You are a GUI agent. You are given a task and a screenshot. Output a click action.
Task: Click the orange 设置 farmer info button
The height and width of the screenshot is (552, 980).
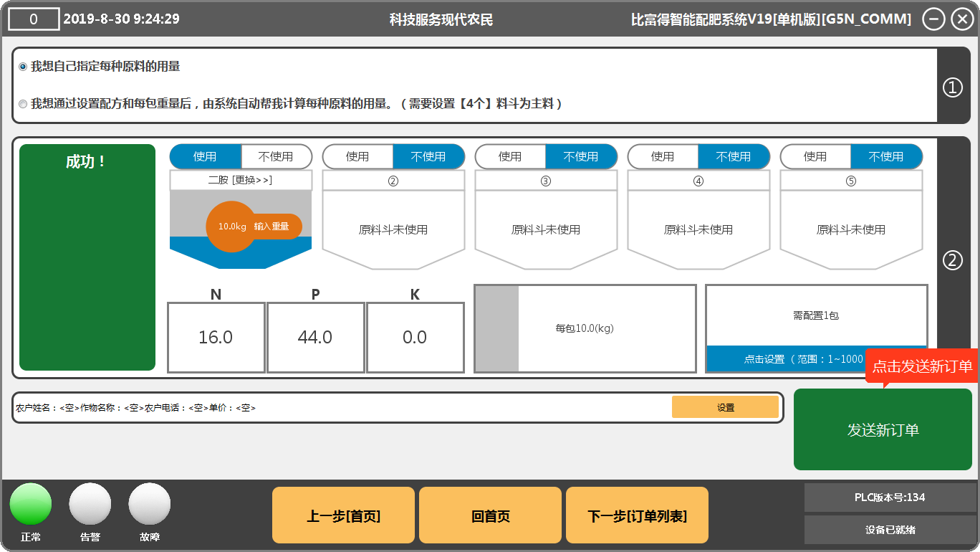pyautogui.click(x=725, y=407)
